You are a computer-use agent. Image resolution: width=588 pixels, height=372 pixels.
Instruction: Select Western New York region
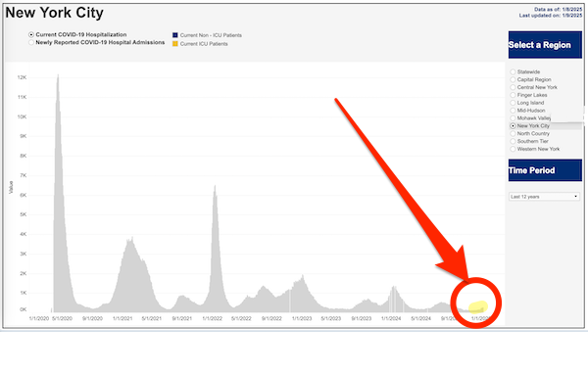coord(513,149)
